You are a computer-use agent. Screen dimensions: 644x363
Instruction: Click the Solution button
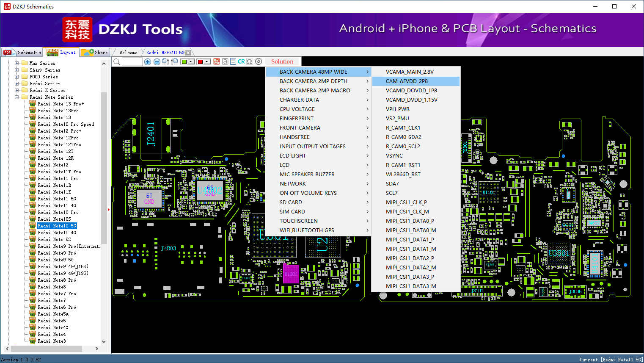[282, 61]
